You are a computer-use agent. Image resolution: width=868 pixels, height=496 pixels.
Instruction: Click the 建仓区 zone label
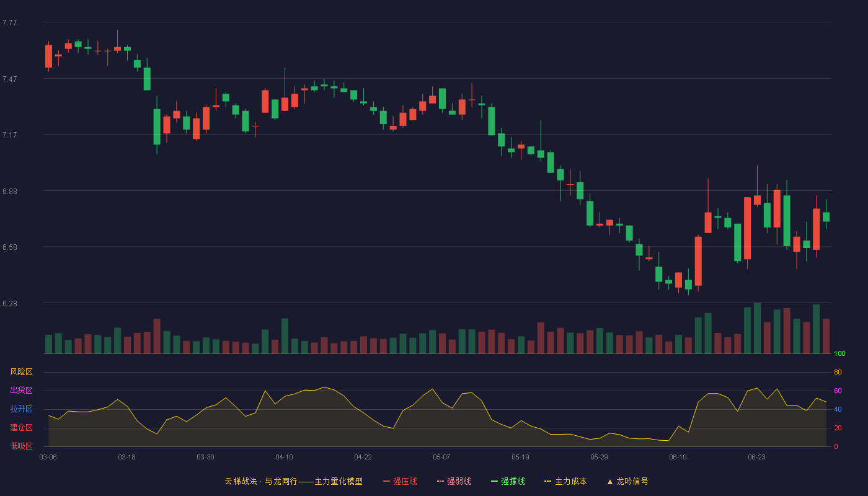tap(21, 428)
